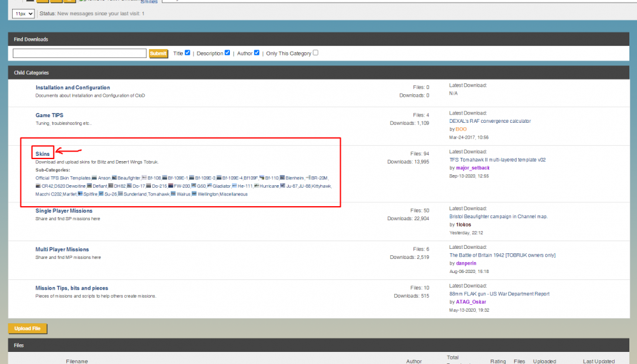This screenshot has width=637, height=364.
Task: Click the JU-88 subcategory link
Action: [305, 186]
